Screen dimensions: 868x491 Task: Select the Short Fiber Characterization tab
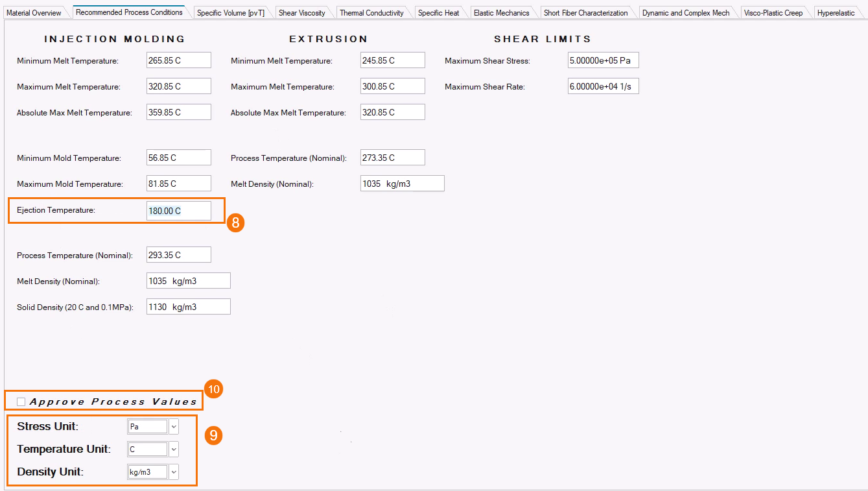click(586, 13)
